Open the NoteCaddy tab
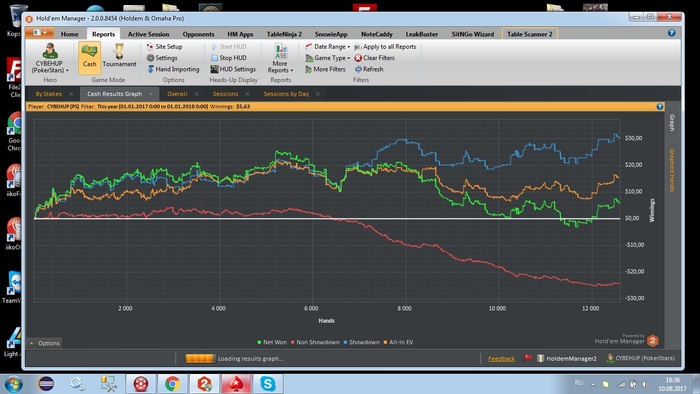Image resolution: width=700 pixels, height=394 pixels. [x=377, y=34]
